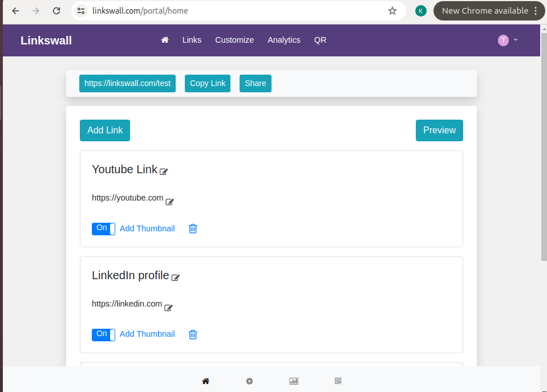Add Thumbnail for the Youtube Link
The width and height of the screenshot is (547, 392).
pyautogui.click(x=147, y=228)
